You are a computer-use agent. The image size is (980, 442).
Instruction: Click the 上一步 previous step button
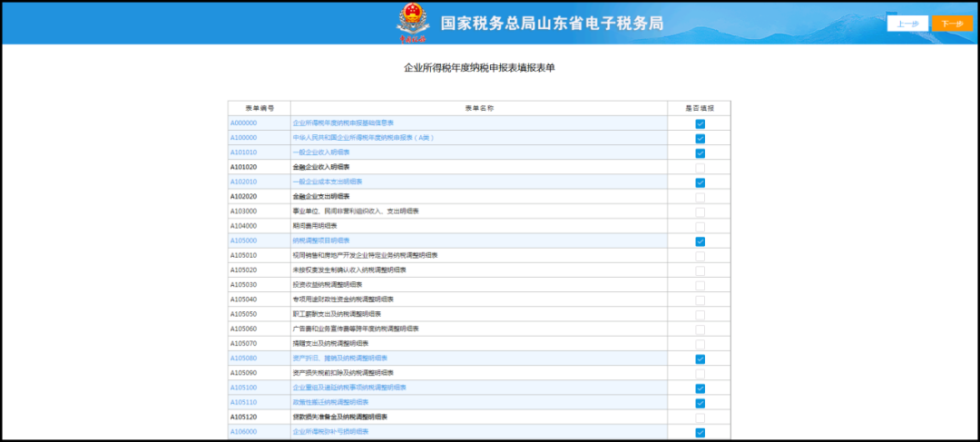coord(907,24)
